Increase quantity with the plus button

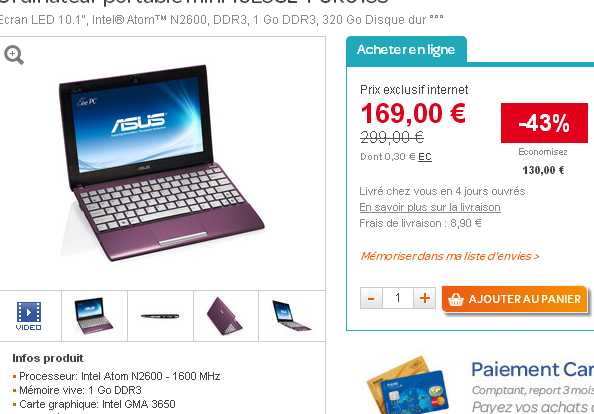tap(424, 298)
